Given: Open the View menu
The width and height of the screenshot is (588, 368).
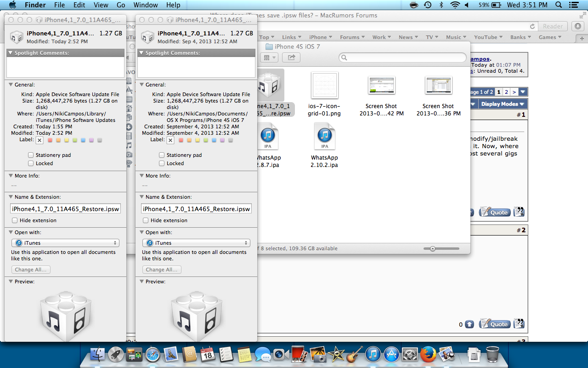Looking at the screenshot, I should (x=101, y=5).
